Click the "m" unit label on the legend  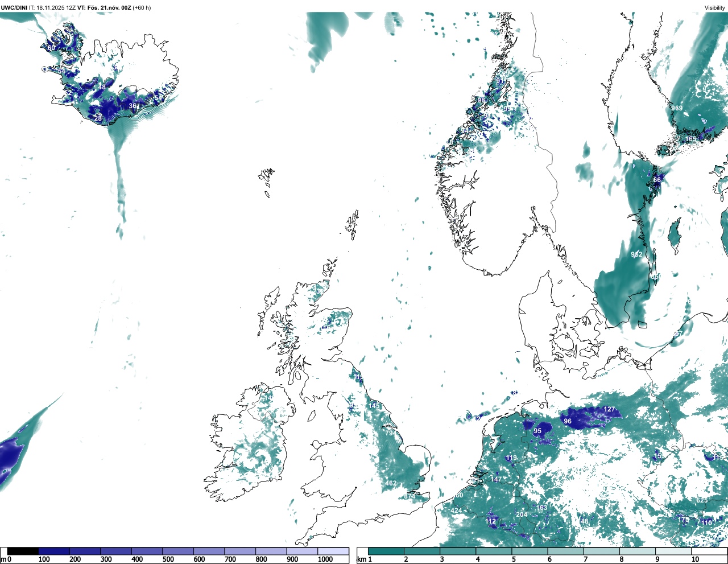[x=3, y=559]
